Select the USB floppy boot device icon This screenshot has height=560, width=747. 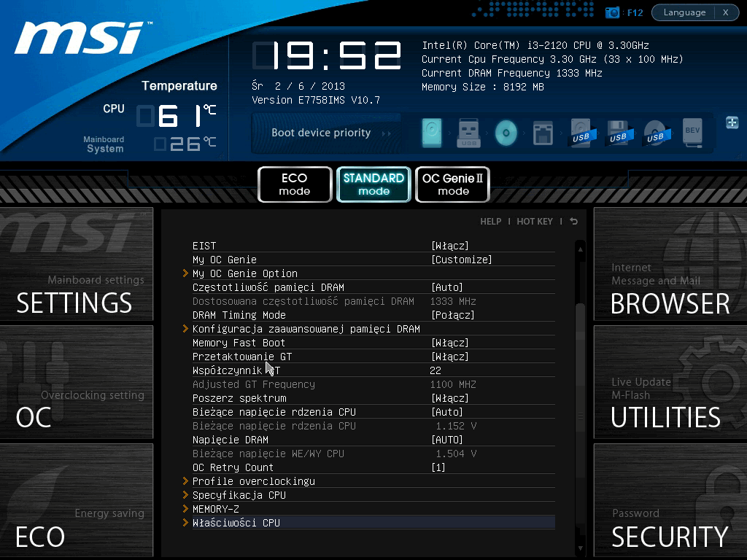click(x=619, y=133)
